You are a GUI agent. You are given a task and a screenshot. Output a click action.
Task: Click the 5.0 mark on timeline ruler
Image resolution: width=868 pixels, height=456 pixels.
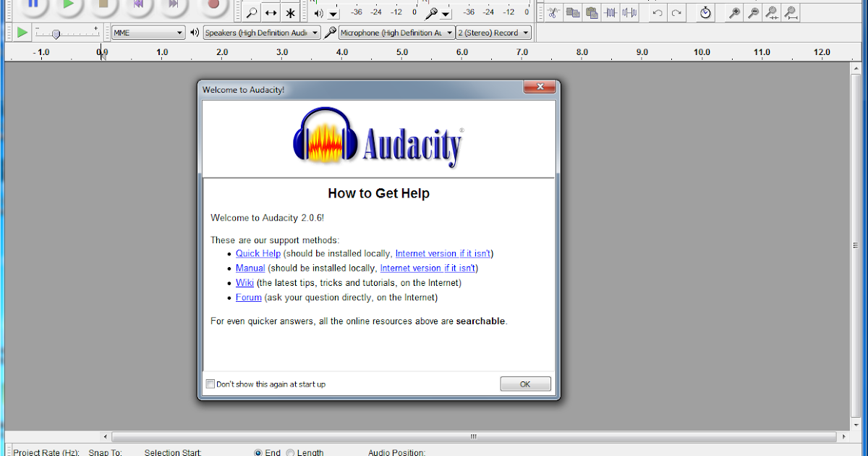click(x=402, y=52)
